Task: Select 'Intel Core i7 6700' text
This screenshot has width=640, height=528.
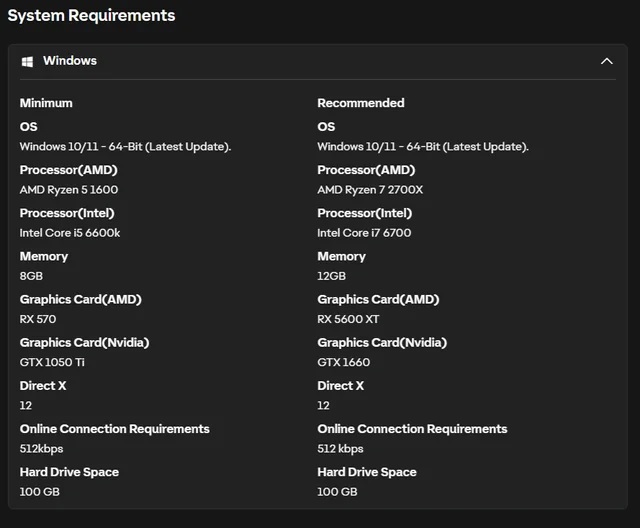Action: [x=364, y=233]
